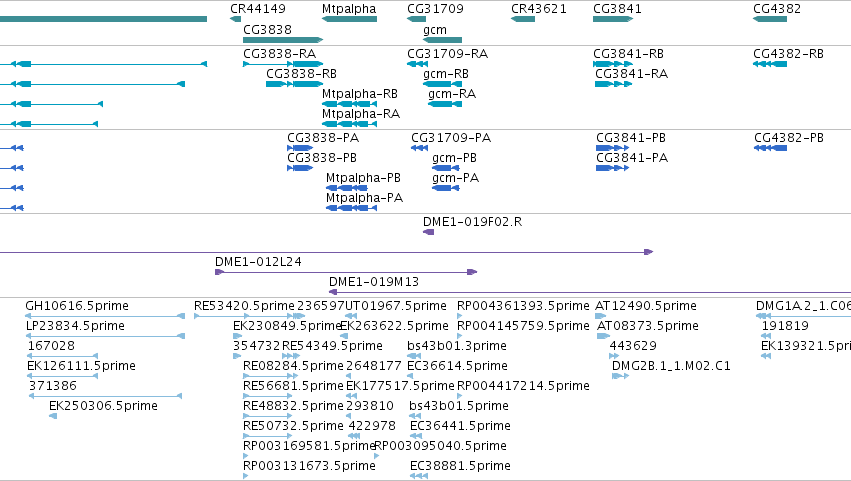Click the RE48832.5prime EST label
The height and width of the screenshot is (481, 851).
[x=293, y=406]
